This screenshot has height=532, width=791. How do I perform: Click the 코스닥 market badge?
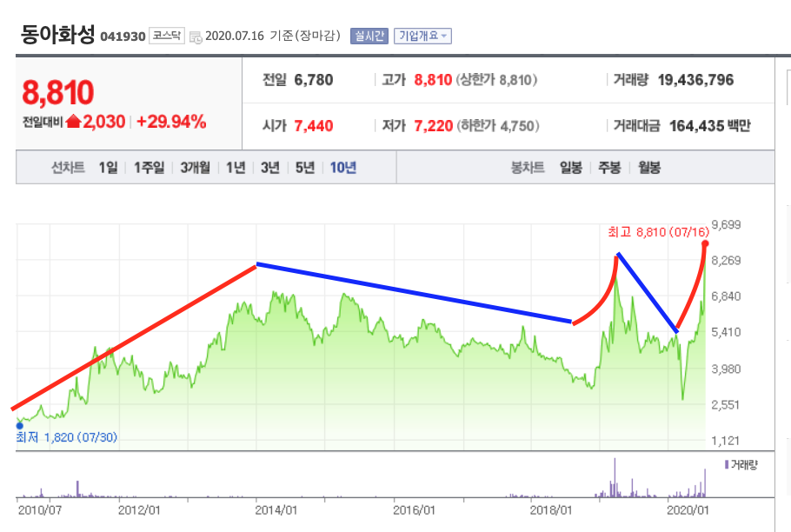tap(167, 36)
